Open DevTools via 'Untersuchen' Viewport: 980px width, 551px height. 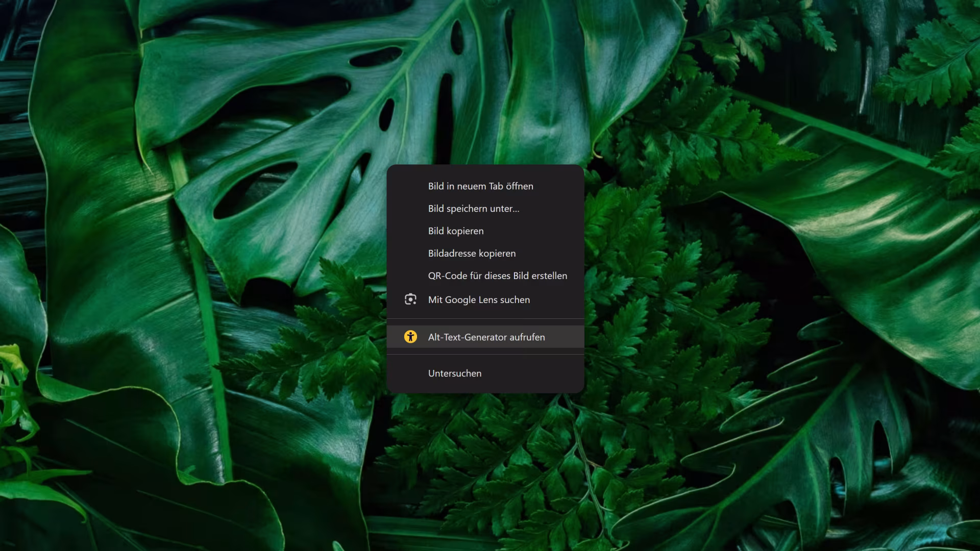(x=454, y=373)
